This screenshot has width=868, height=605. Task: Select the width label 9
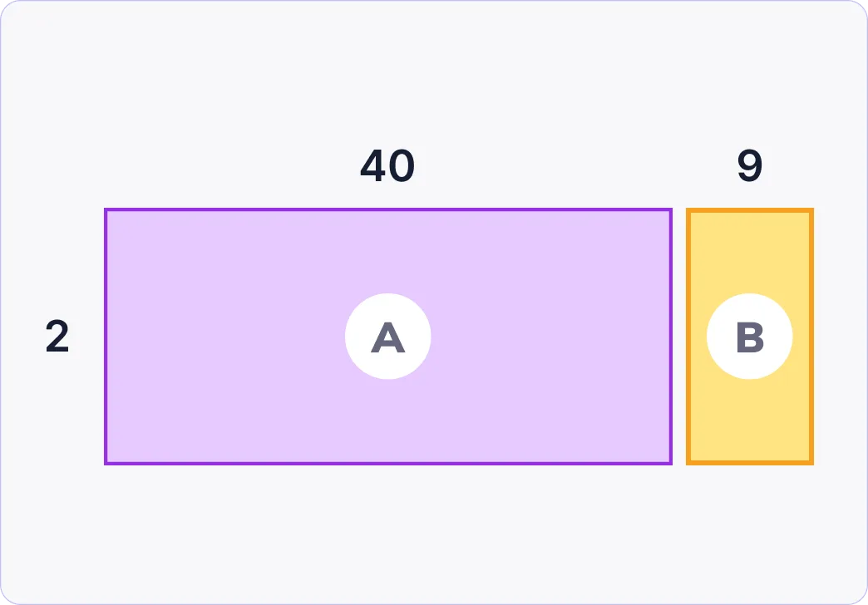tap(749, 167)
